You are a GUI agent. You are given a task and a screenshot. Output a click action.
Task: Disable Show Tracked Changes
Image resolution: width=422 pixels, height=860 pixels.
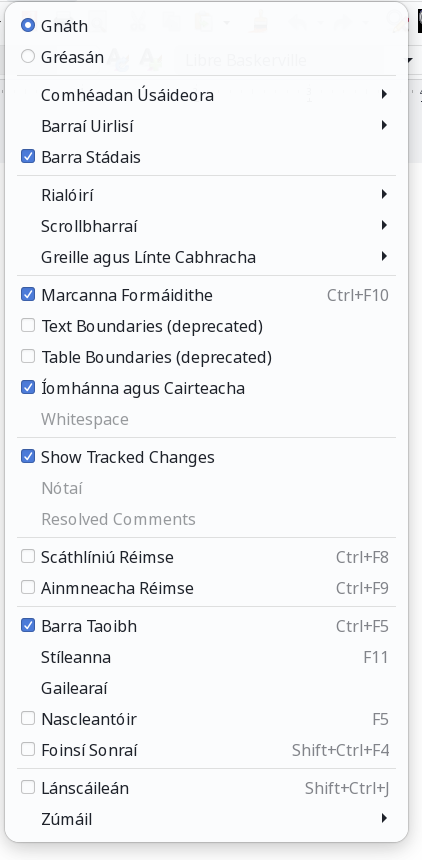(x=28, y=456)
